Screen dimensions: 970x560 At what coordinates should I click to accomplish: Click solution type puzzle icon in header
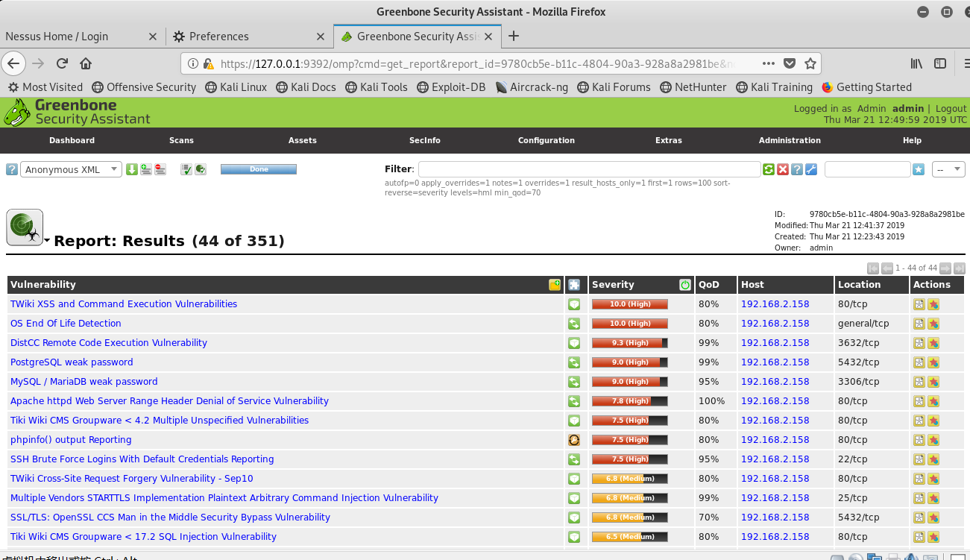click(x=574, y=285)
